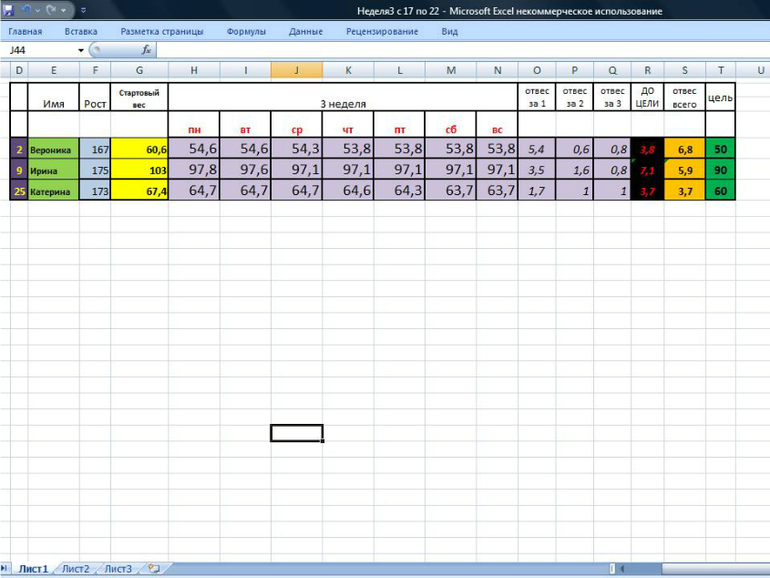Switch to the Формулы ribbon tab

[x=246, y=31]
